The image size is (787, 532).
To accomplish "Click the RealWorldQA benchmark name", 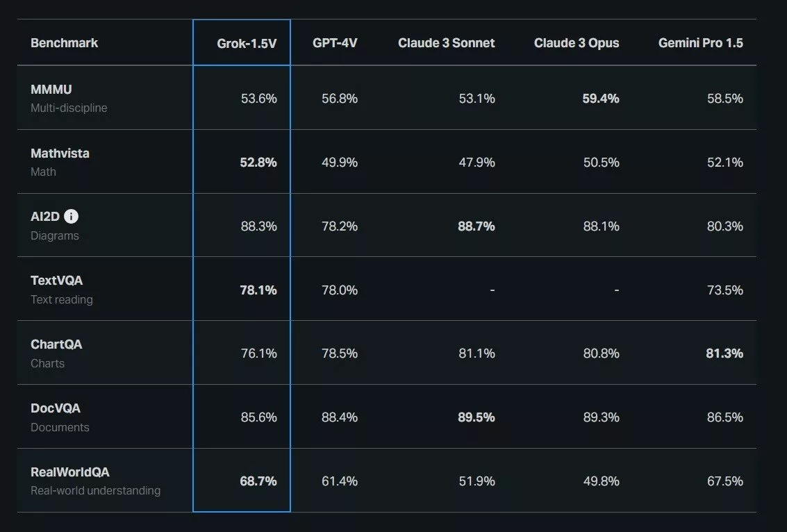I will (69, 472).
